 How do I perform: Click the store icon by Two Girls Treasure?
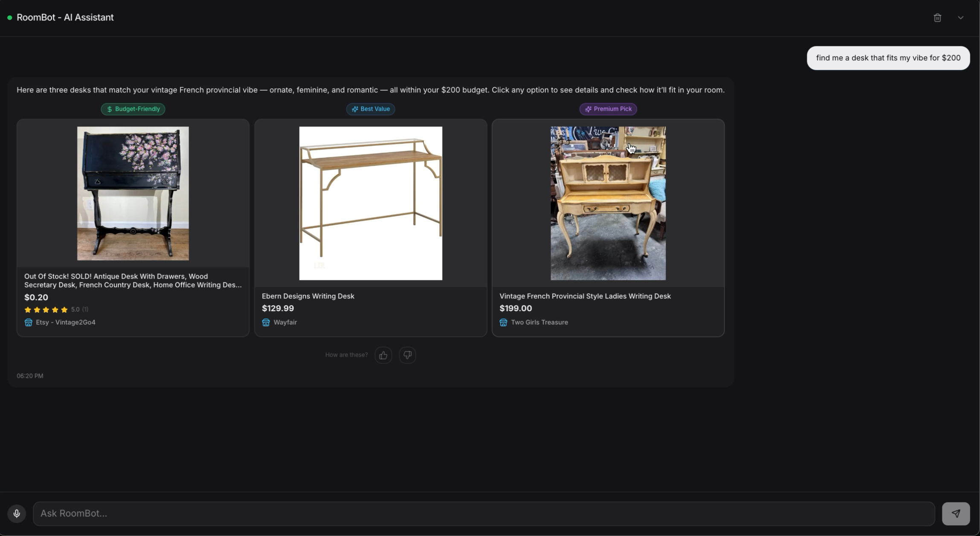click(503, 322)
